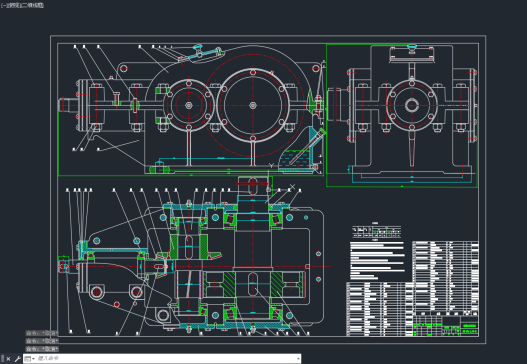Screen dimensions: 527x364
Task: Open command line customize wrench menu
Action: (x=17, y=359)
